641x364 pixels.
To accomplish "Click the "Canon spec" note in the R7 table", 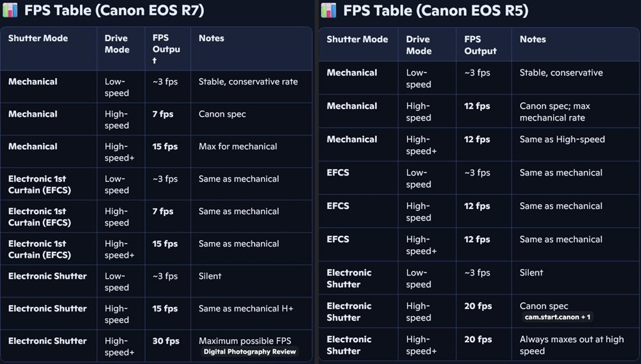I will point(222,114).
